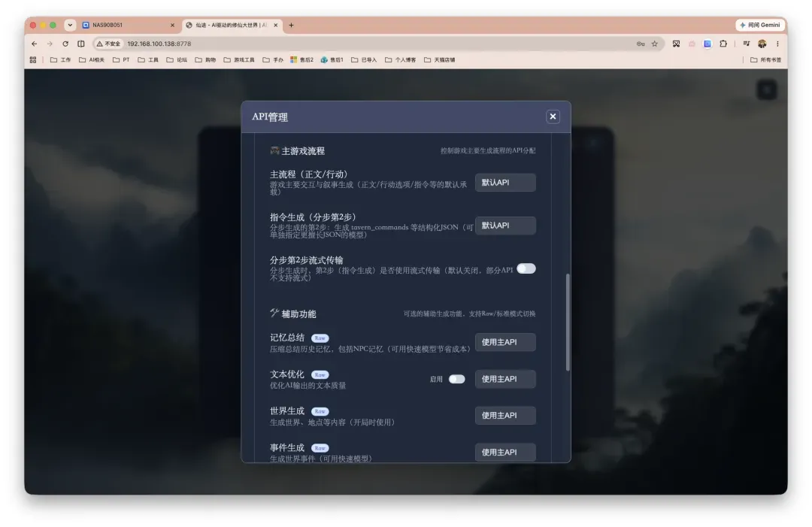812x527 pixels.
Task: Open the 工作 bookmark folder
Action: click(x=61, y=60)
